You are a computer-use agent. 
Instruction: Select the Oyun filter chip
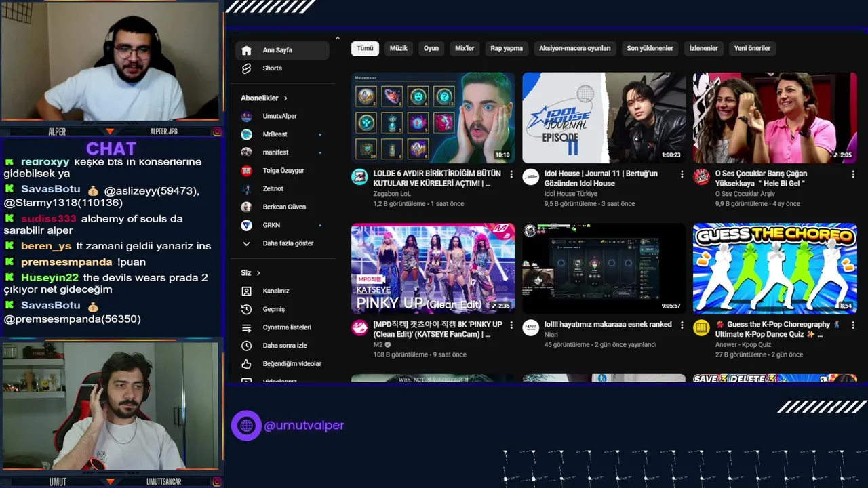coord(431,48)
